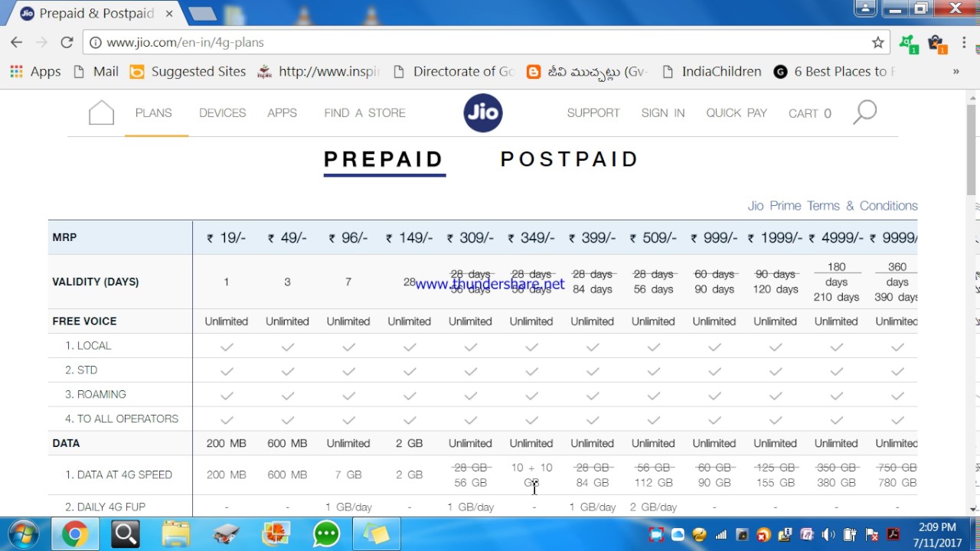Image resolution: width=980 pixels, height=551 pixels.
Task: Click the network signal tray icon
Action: click(720, 535)
